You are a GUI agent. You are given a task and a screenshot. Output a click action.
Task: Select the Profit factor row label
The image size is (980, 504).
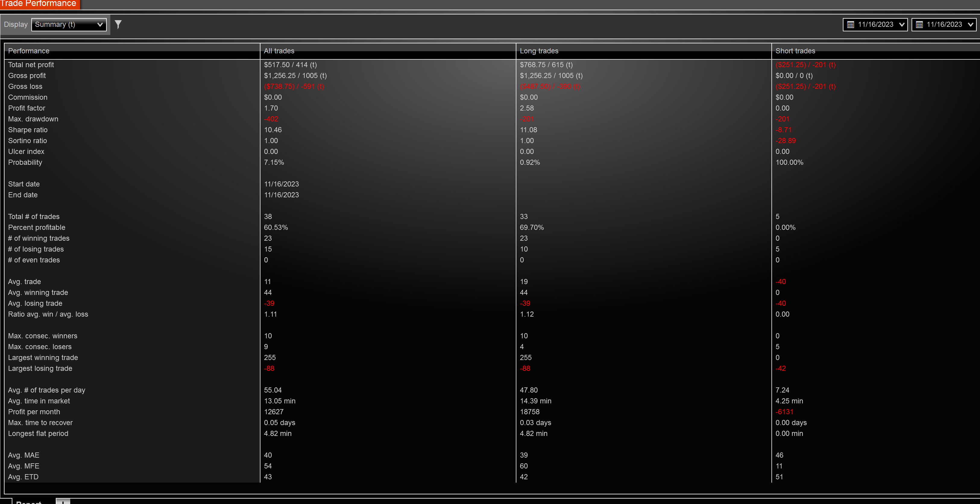pos(27,108)
